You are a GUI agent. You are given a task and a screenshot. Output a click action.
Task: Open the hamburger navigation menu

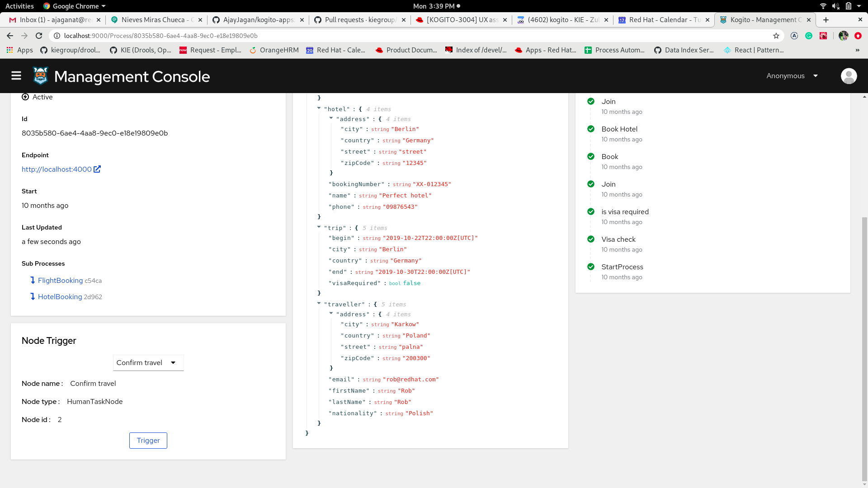pos(16,76)
